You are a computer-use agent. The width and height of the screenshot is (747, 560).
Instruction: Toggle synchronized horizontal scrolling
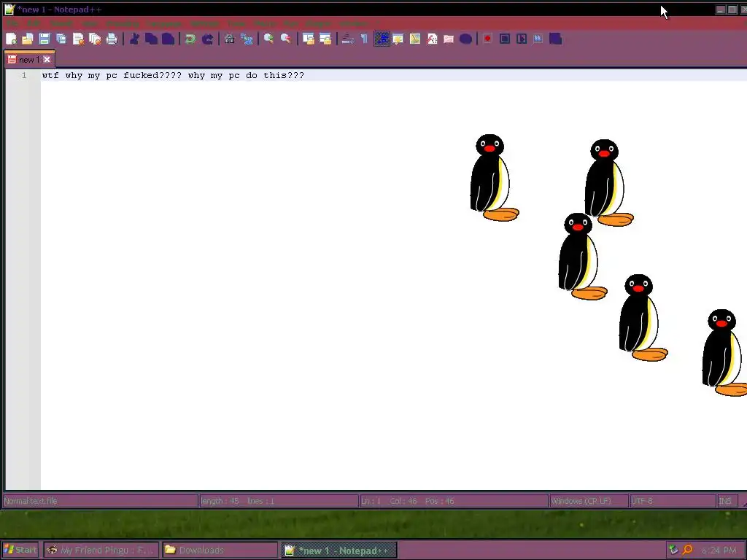point(325,39)
